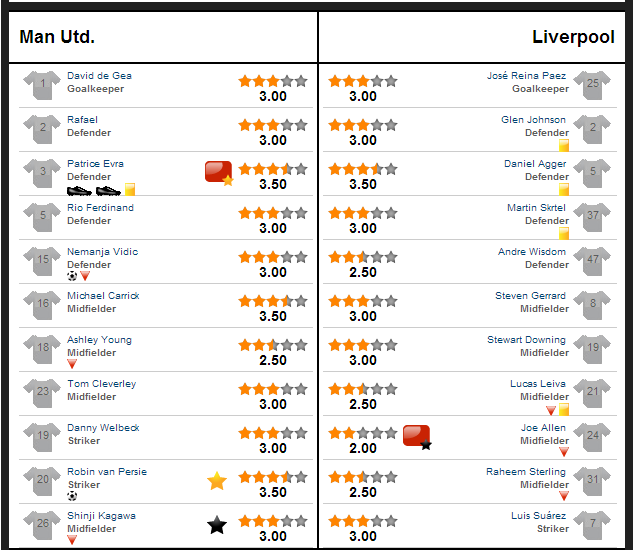This screenshot has width=633, height=550.
Task: Click the red card icon beside Joe Allen
Action: click(417, 437)
